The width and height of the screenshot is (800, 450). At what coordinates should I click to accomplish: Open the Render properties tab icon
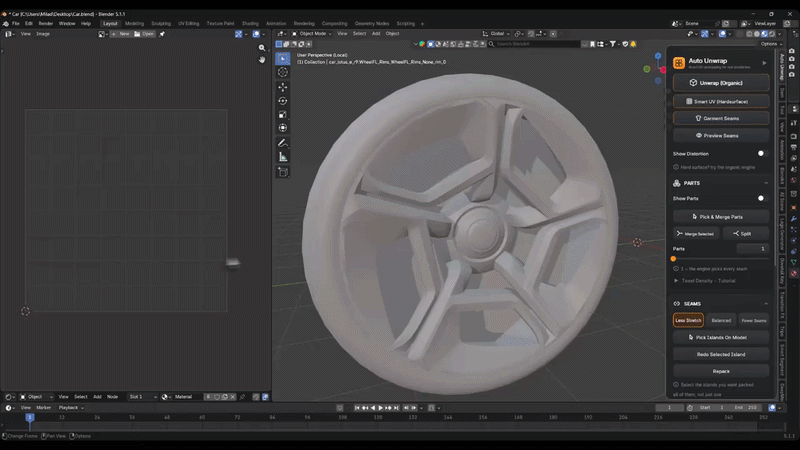click(x=793, y=136)
